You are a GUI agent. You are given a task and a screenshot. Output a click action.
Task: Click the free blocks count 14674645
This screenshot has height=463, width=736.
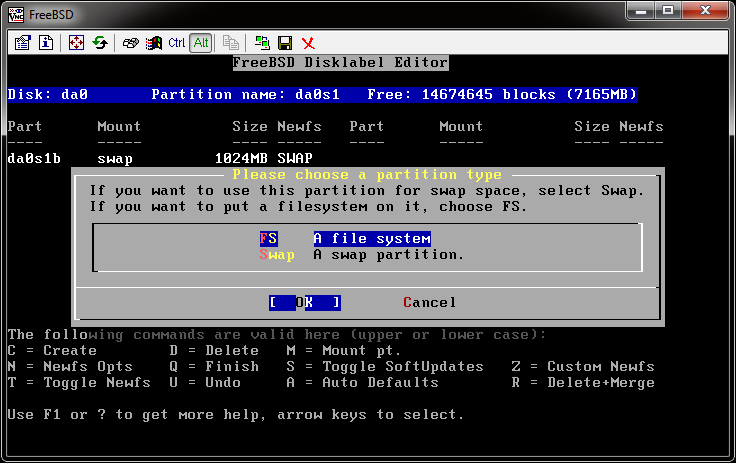457,94
